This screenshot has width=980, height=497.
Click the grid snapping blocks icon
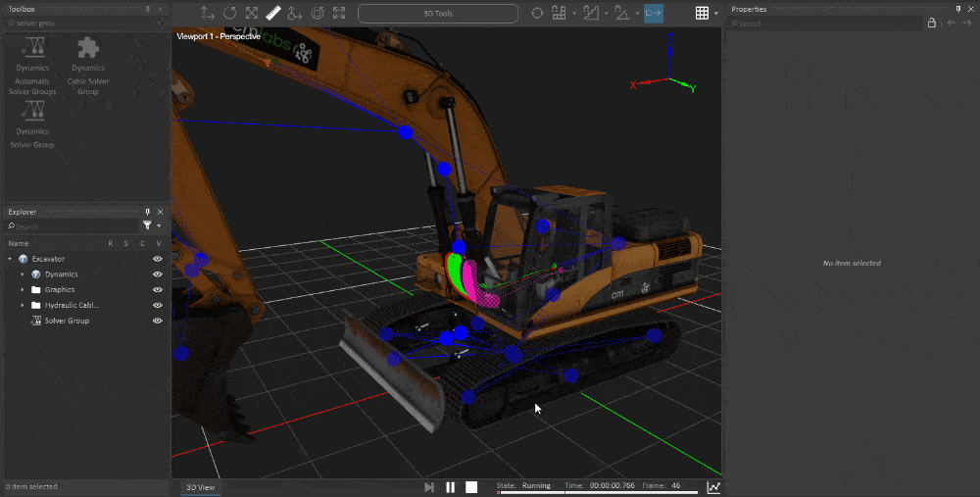[559, 13]
